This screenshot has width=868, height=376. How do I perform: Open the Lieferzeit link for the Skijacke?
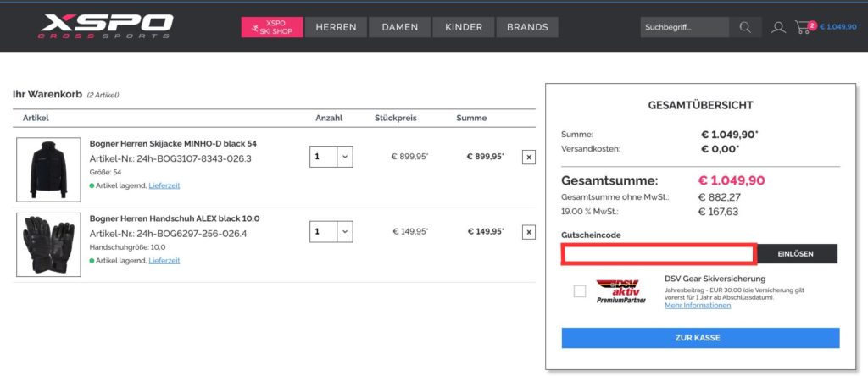click(164, 185)
